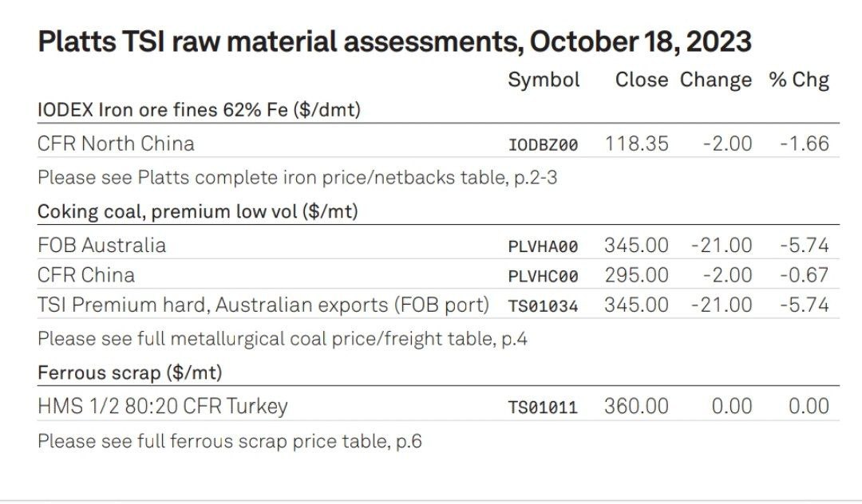Screen dimensions: 862x504
Task: Click the FOB Australia row label
Action: [101, 246]
